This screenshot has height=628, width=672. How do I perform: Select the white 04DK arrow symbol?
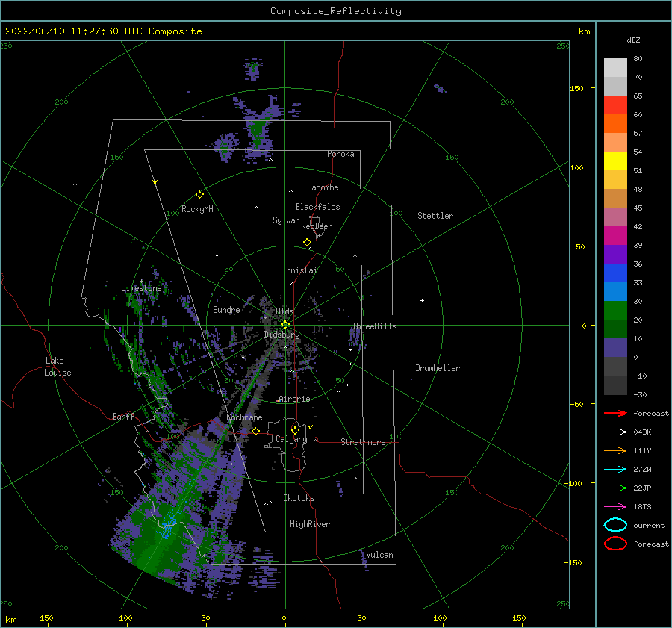pyautogui.click(x=615, y=432)
